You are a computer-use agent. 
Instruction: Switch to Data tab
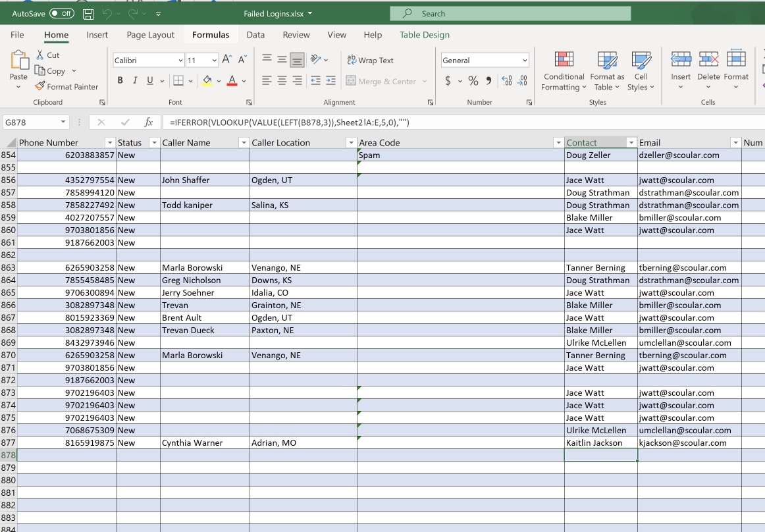click(x=255, y=35)
